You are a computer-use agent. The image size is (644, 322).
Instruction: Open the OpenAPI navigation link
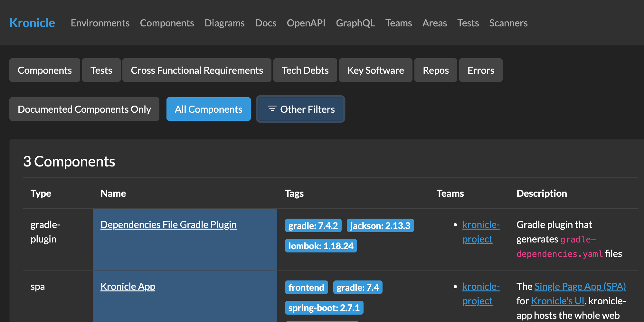(x=306, y=23)
